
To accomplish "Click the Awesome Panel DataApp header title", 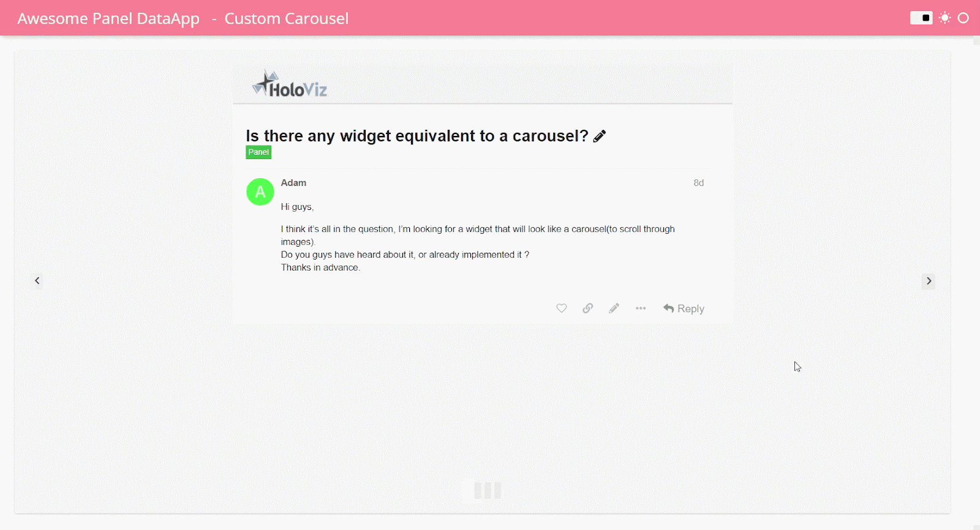I will coord(108,18).
